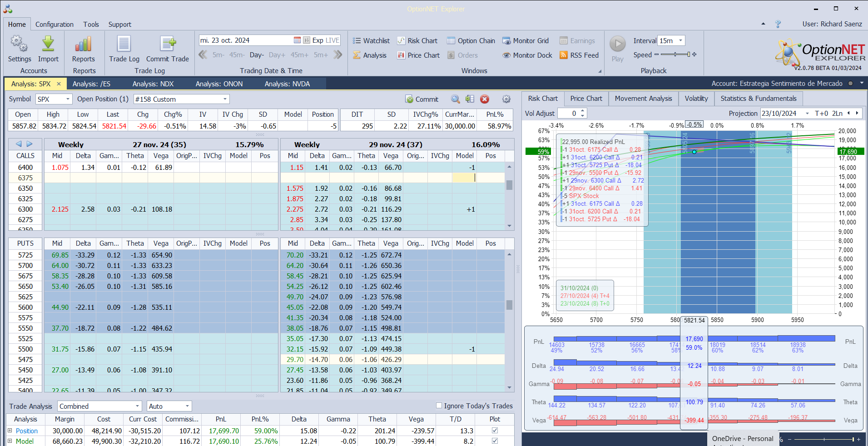Click the Commit button
This screenshot has height=446, width=868.
[422, 99]
